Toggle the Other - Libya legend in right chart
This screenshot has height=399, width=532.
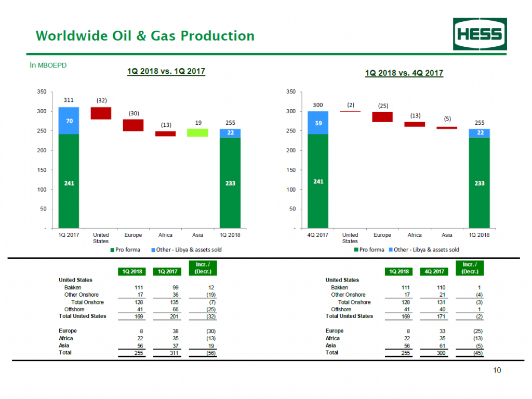pyautogui.click(x=428, y=250)
